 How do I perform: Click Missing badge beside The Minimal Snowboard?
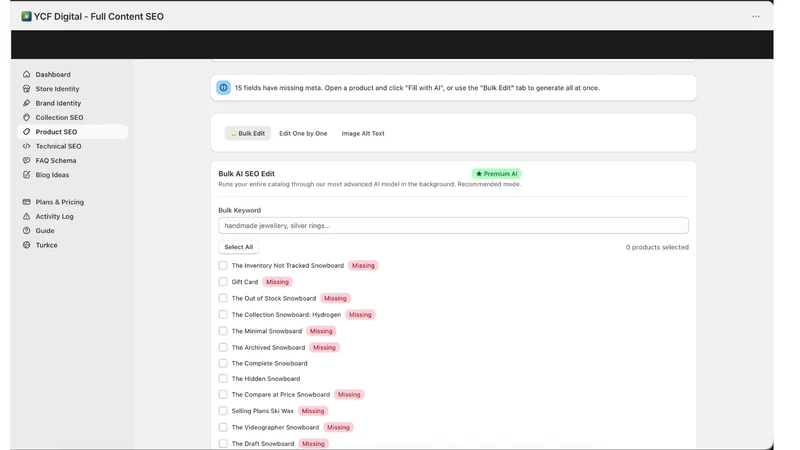click(x=321, y=331)
